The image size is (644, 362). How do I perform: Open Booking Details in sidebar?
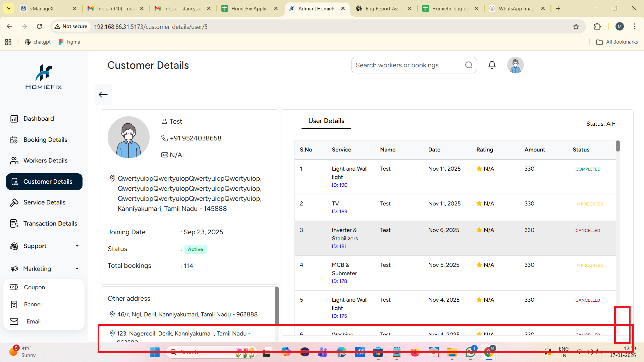[x=45, y=140]
